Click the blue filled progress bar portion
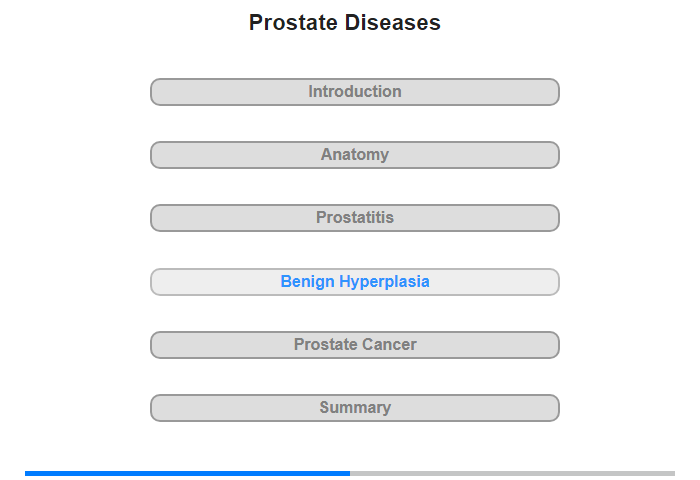Screen dimensions: 700x480 (x=188, y=473)
